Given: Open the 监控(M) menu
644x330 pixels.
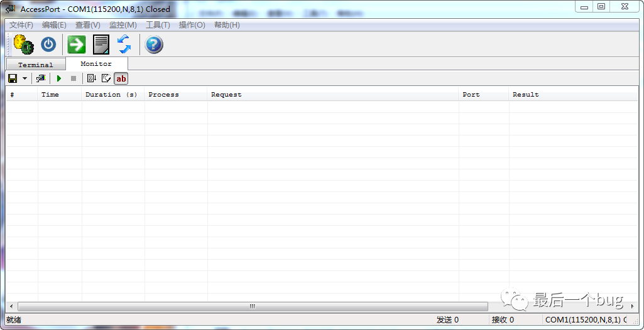Looking at the screenshot, I should click(x=123, y=25).
